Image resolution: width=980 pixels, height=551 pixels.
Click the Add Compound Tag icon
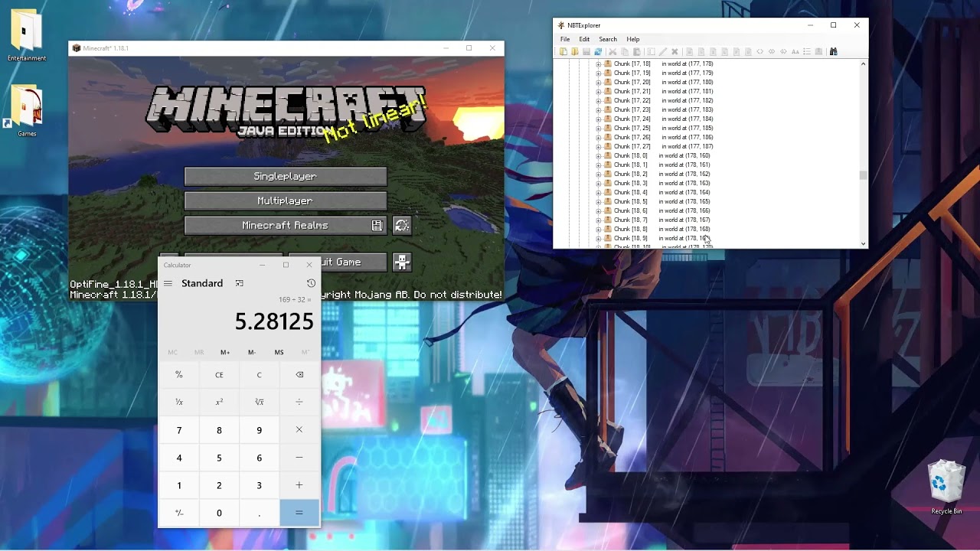[818, 51]
